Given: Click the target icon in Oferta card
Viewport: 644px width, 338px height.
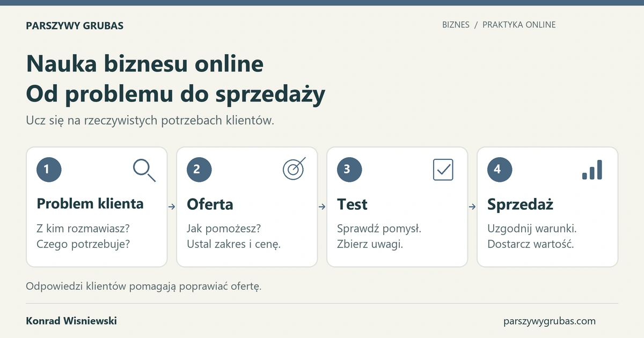Looking at the screenshot, I should pos(294,168).
